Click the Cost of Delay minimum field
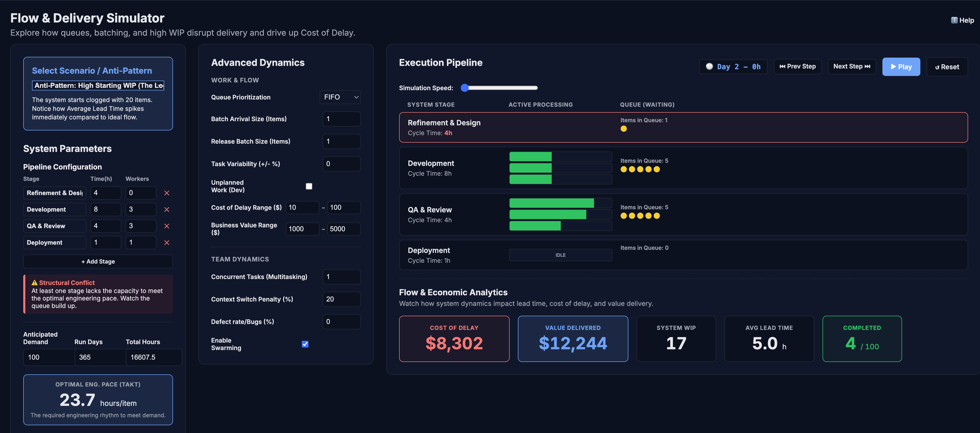The width and height of the screenshot is (980, 433). click(302, 207)
